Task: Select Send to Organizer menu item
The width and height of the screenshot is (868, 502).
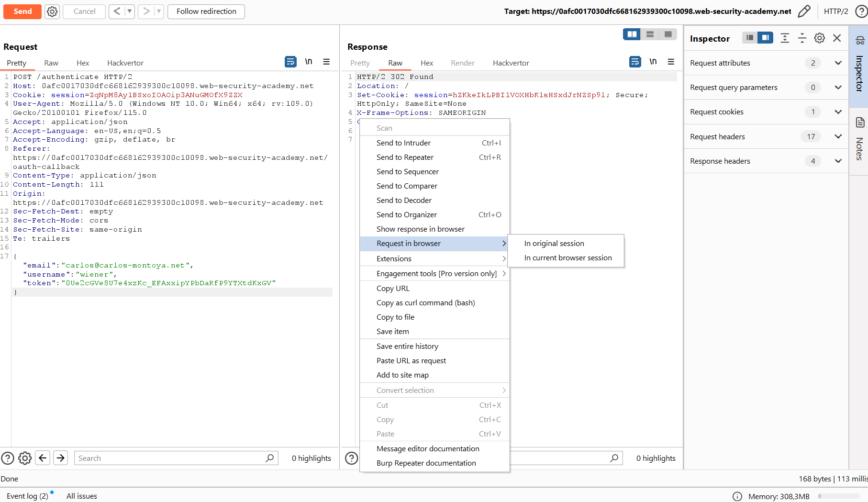Action: tap(434, 215)
